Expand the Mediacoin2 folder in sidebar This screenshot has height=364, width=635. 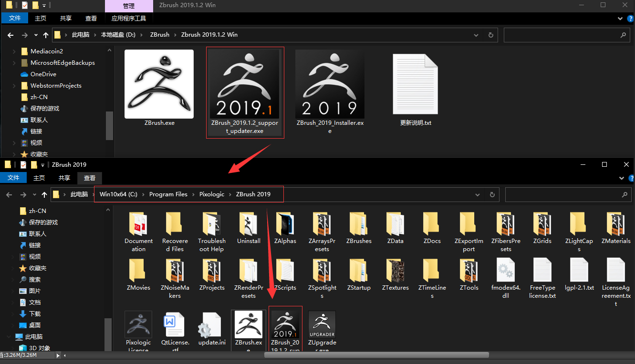[x=13, y=51]
